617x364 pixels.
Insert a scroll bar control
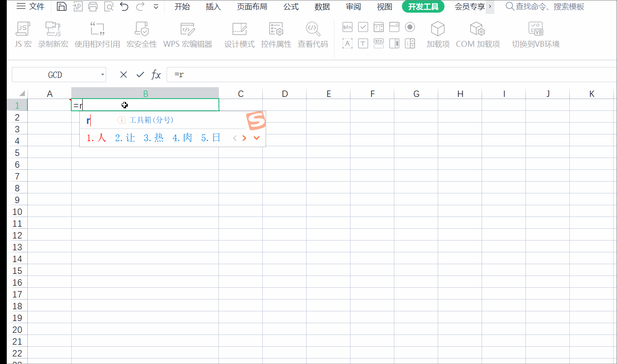coord(394,43)
